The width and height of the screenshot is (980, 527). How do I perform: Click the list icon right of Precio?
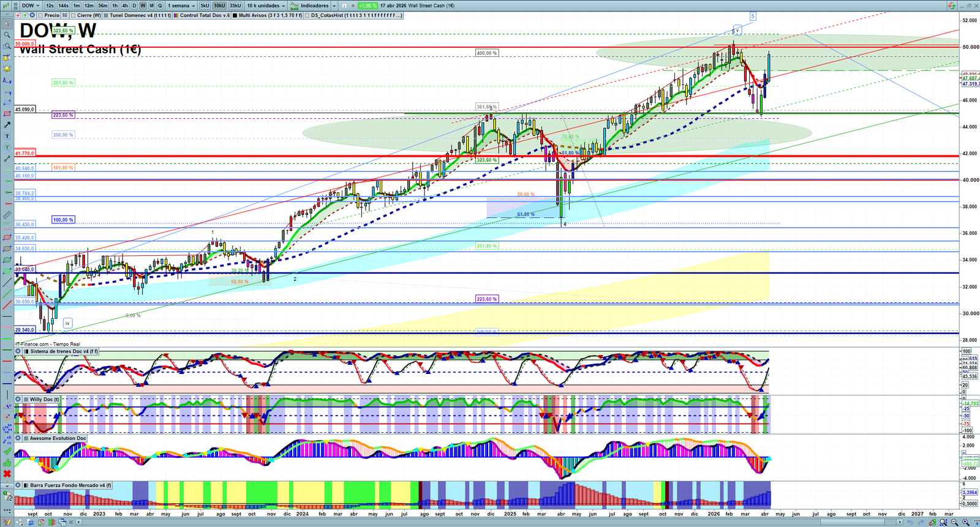click(66, 15)
